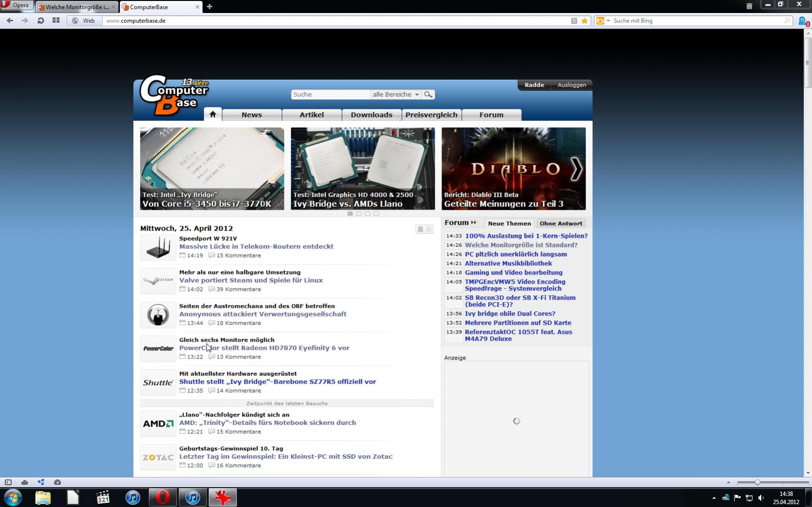Open 'Massive Lücke in Telekom-Routern entdeckt' article
The width and height of the screenshot is (812, 507).
pos(256,246)
